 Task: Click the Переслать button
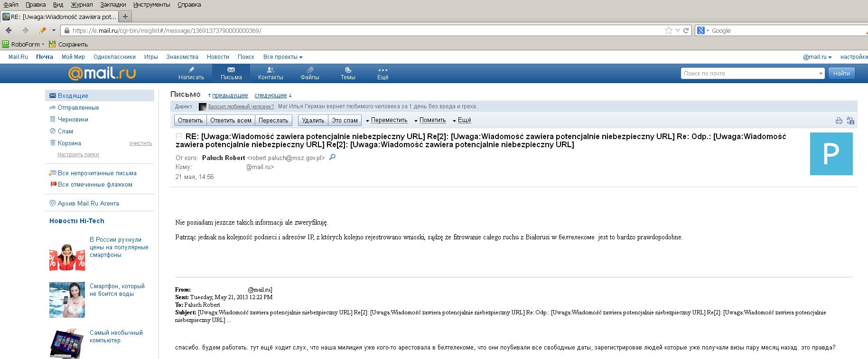click(273, 120)
